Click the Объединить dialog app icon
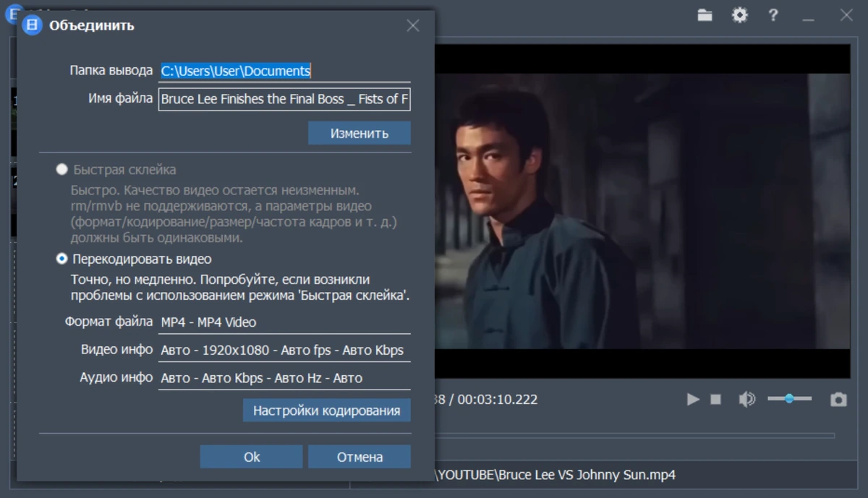The height and width of the screenshot is (498, 868). [x=32, y=26]
